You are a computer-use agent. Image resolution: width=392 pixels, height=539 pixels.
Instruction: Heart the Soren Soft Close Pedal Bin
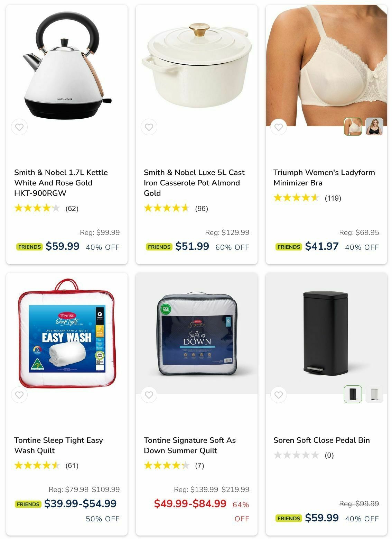tap(279, 395)
